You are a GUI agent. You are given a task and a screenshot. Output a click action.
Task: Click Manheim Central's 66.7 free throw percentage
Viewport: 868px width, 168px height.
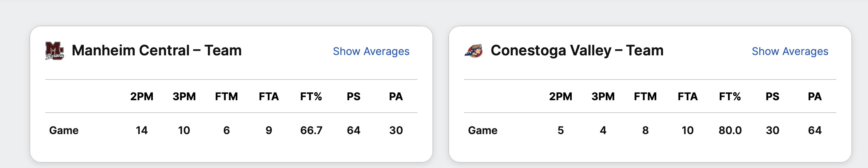311,130
